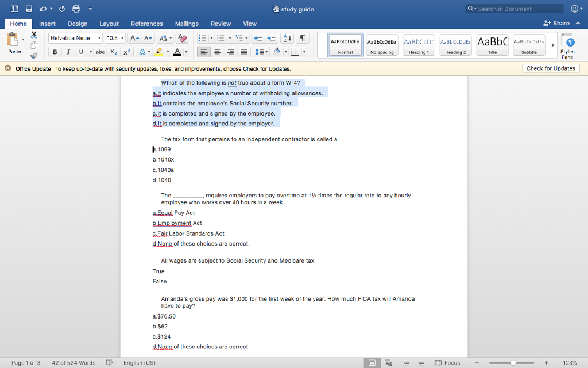Toggle italic formatting

pyautogui.click(x=68, y=52)
